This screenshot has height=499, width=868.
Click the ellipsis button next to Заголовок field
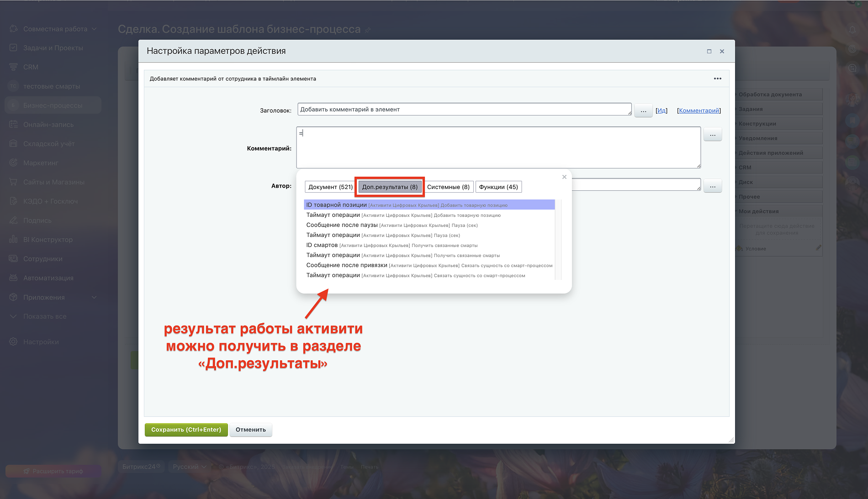pyautogui.click(x=643, y=111)
